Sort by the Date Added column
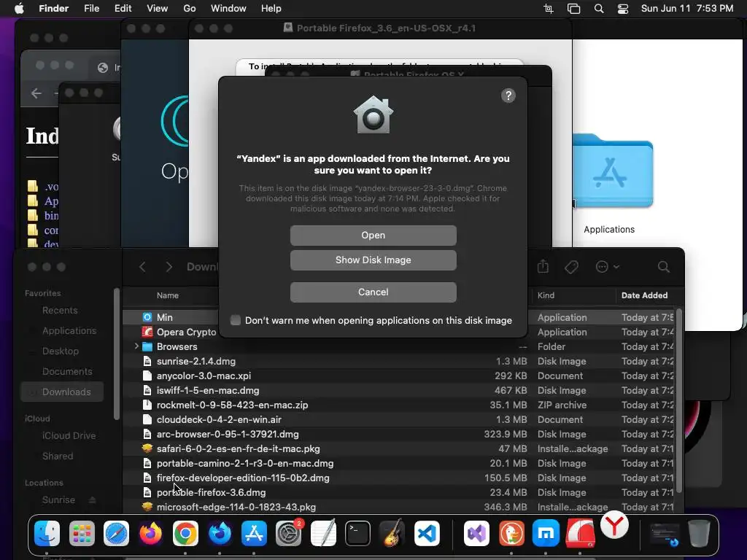 [645, 295]
